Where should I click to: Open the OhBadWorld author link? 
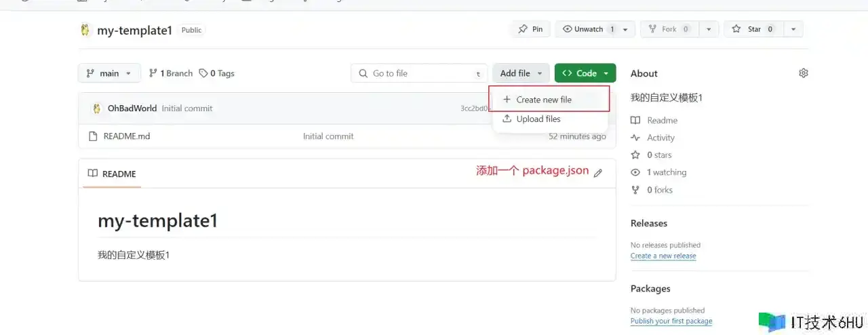pyautogui.click(x=132, y=109)
